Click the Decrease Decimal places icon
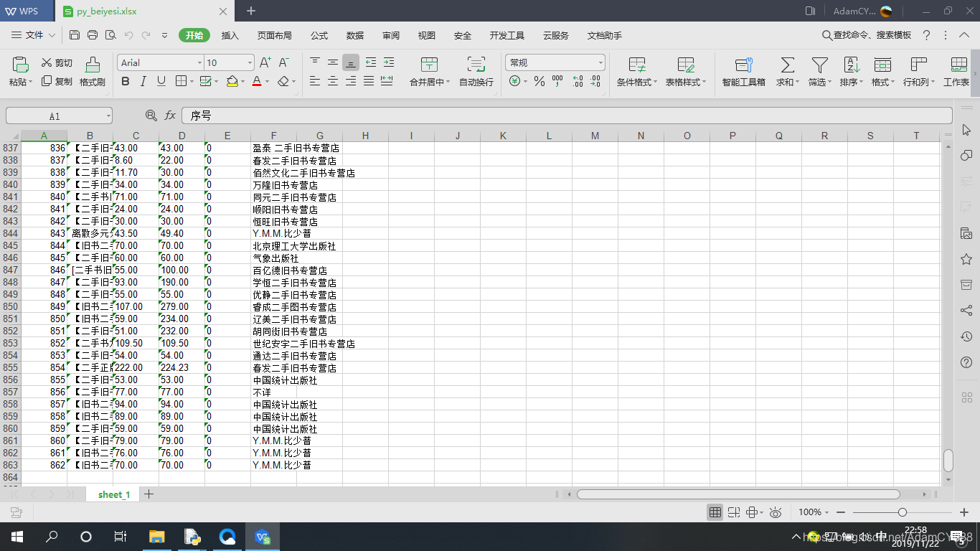Screen dimensions: 980x551 pos(595,82)
